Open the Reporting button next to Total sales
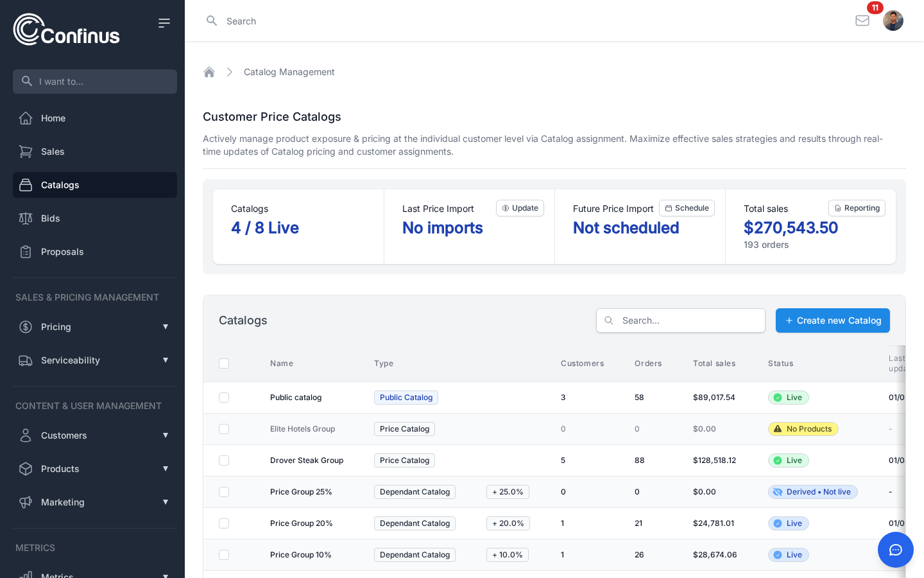 click(x=857, y=208)
